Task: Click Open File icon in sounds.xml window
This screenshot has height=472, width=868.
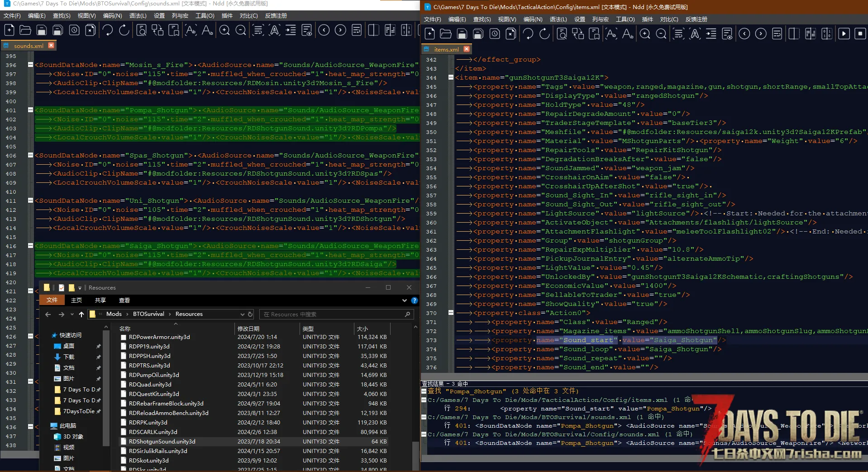Action: 25,30
